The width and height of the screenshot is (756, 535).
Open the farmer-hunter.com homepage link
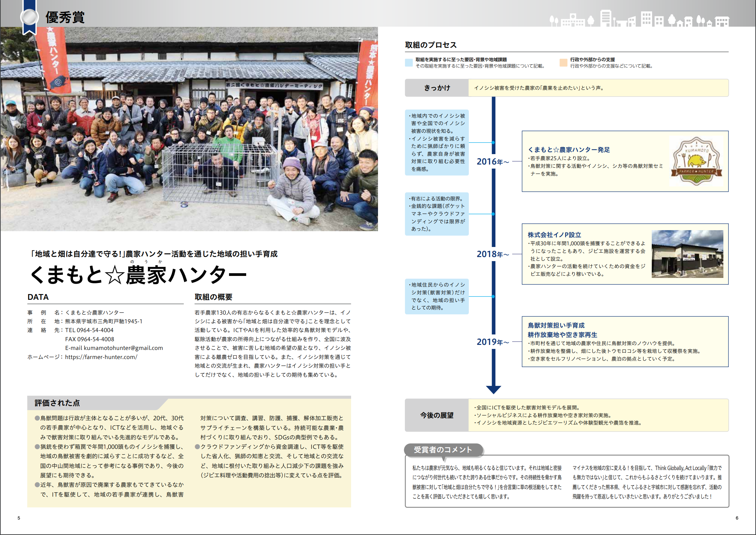coord(101,357)
